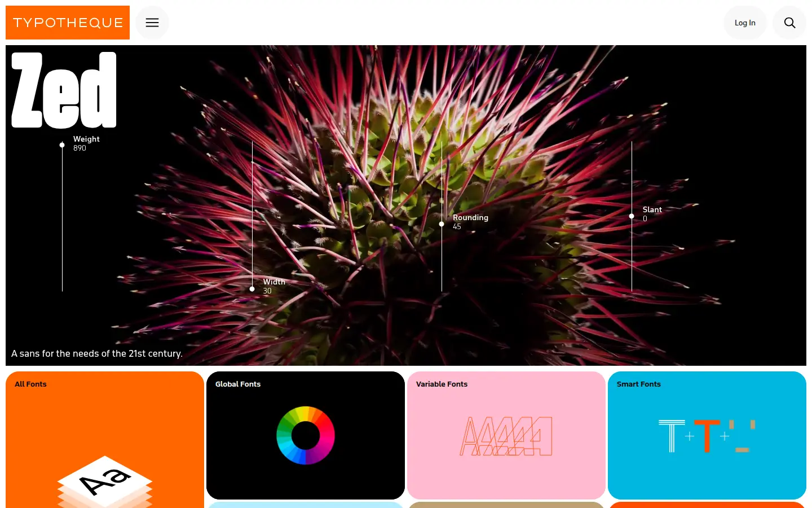Click the T+T smart fonts icon
The height and width of the screenshot is (508, 812).
707,436
